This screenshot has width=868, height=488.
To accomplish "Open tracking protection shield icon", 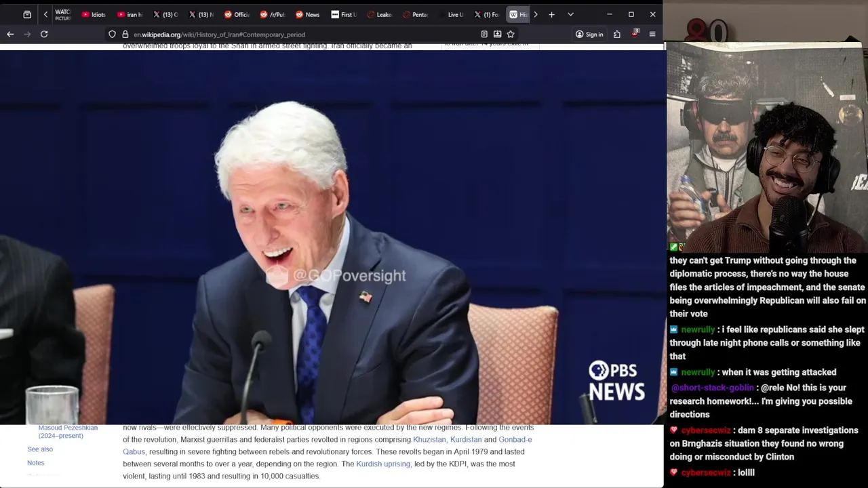I will click(112, 34).
